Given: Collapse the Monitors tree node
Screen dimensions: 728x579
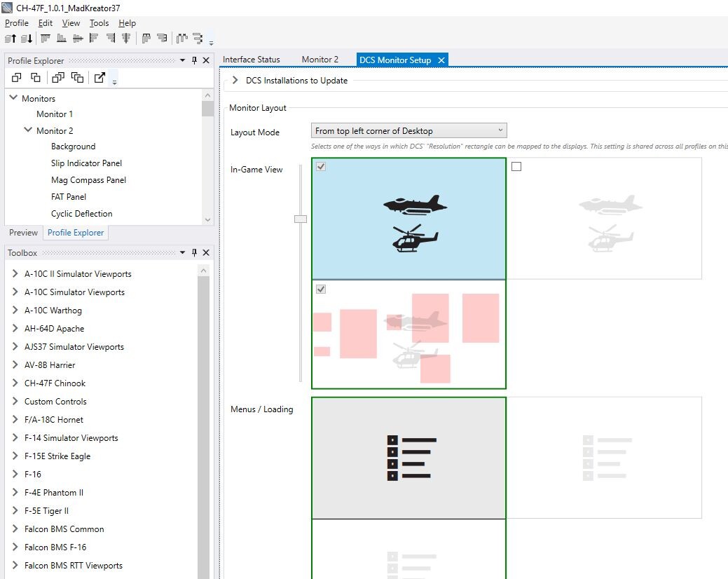Looking at the screenshot, I should (x=13, y=98).
